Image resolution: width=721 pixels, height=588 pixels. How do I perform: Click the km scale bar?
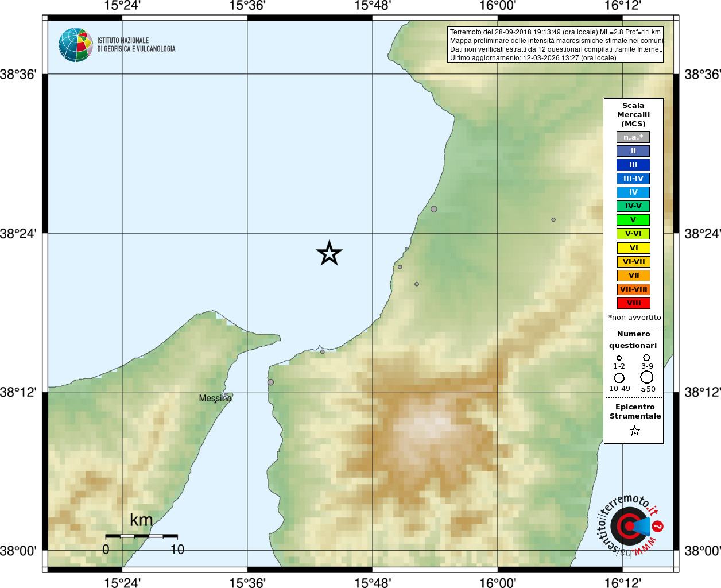pyautogui.click(x=141, y=536)
